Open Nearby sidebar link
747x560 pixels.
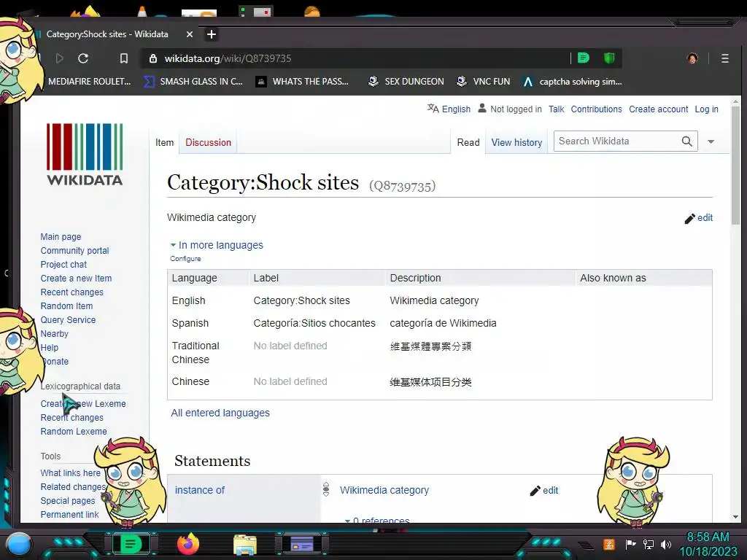click(54, 333)
